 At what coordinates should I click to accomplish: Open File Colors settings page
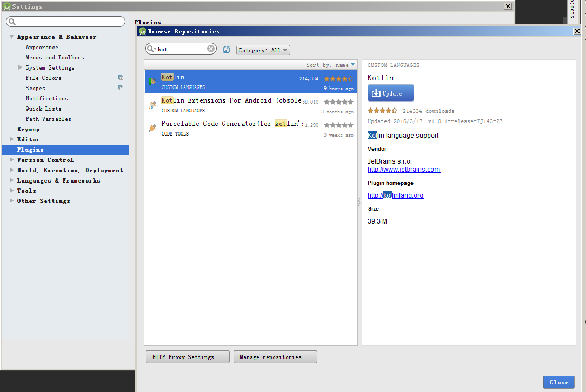(x=43, y=78)
